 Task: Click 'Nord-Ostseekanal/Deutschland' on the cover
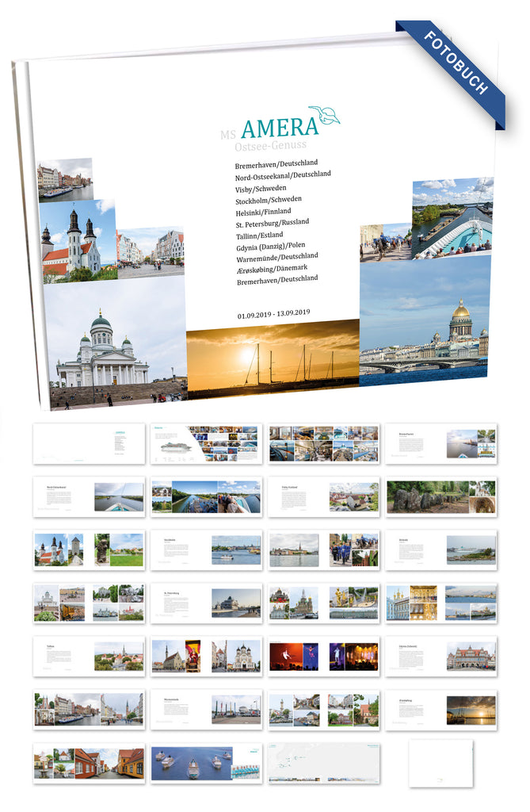[x=283, y=175]
